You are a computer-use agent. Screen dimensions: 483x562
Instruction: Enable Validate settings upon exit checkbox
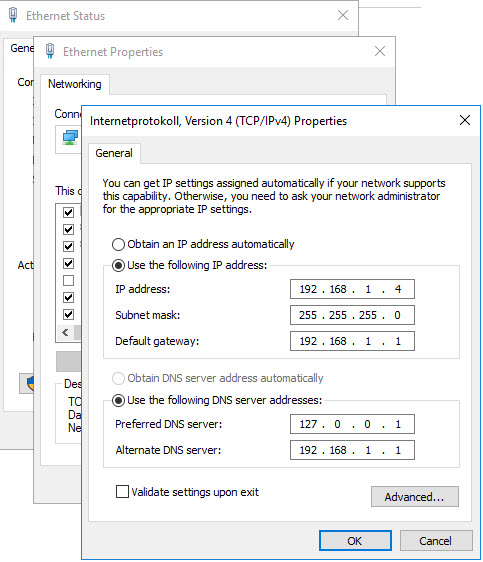[x=122, y=491]
